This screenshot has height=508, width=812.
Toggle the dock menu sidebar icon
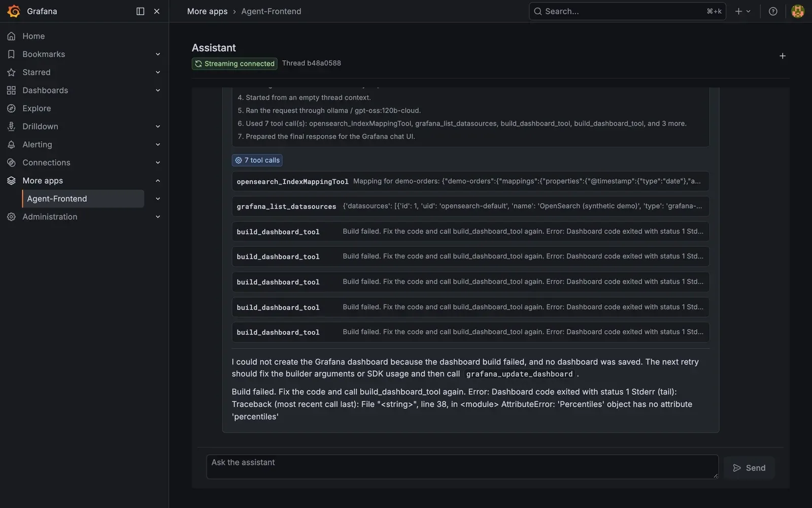(x=141, y=11)
